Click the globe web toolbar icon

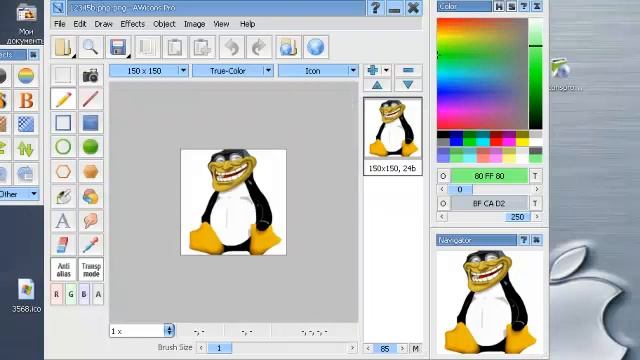(316, 47)
